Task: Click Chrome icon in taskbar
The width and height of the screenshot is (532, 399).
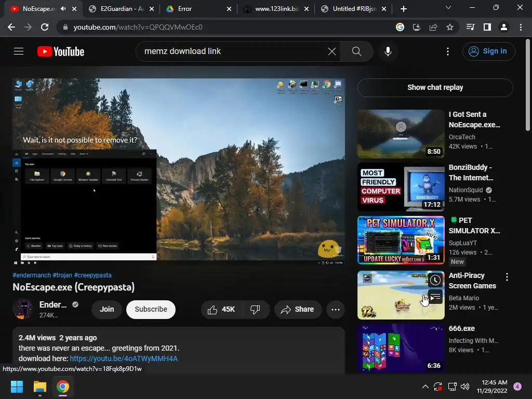Action: pos(63,387)
